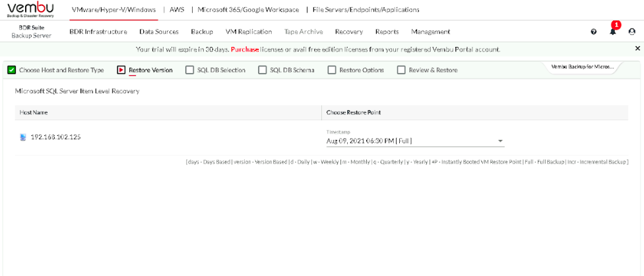This screenshot has width=644, height=276.
Task: Open the Timestamp restore point dropdown
Action: click(x=415, y=141)
